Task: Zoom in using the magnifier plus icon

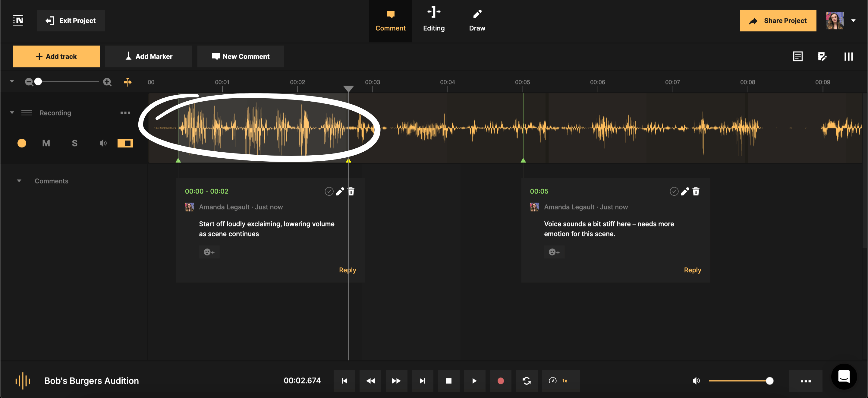Action: (107, 81)
